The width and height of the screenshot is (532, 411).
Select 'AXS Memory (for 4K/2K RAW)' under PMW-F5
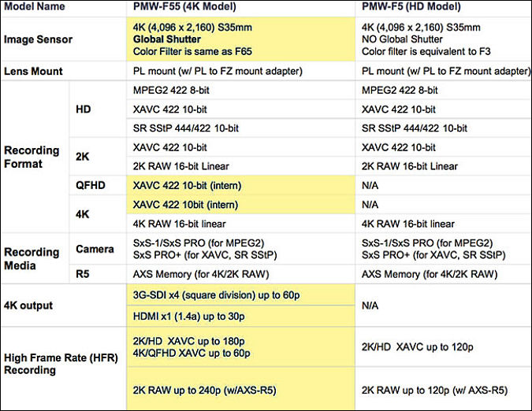pos(430,274)
